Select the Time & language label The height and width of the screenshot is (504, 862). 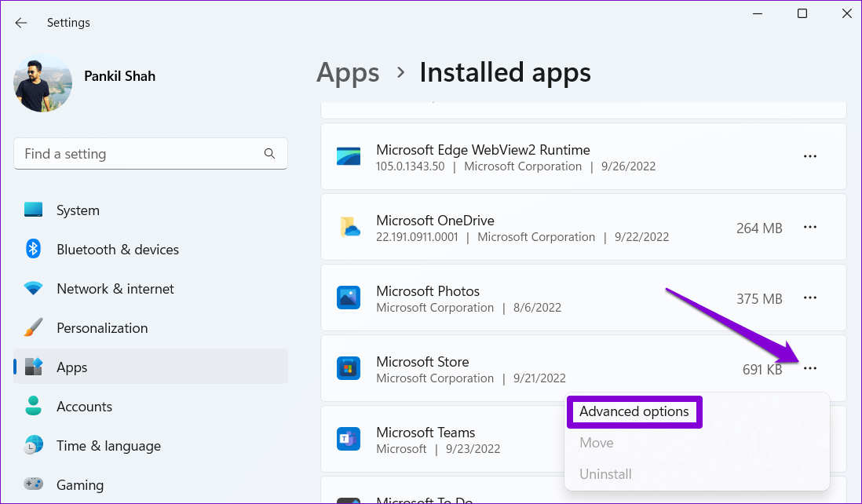(x=109, y=446)
